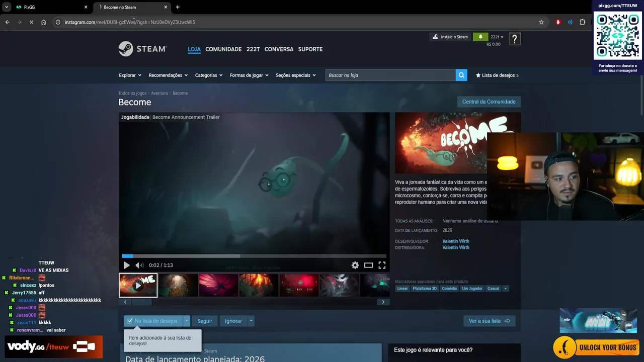Click the help question mark icon
This screenshot has width=644, height=362.
click(x=514, y=39)
